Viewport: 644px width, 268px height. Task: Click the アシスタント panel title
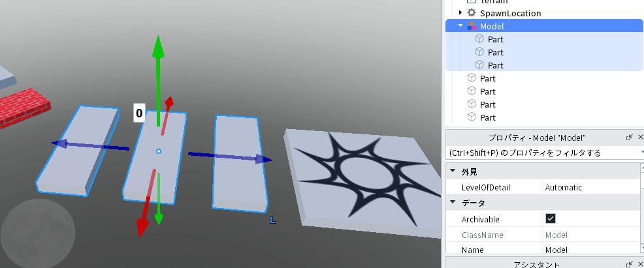pyautogui.click(x=536, y=264)
